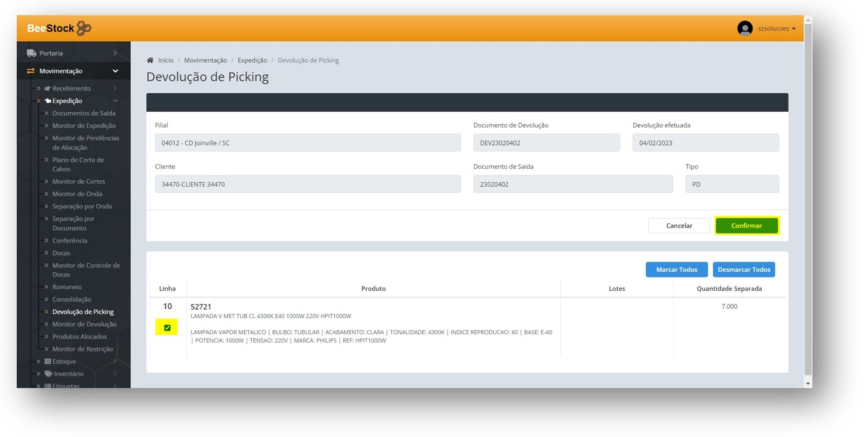Open Monitor de Devolução menu item
Screen dimensions: 868x437
click(84, 324)
